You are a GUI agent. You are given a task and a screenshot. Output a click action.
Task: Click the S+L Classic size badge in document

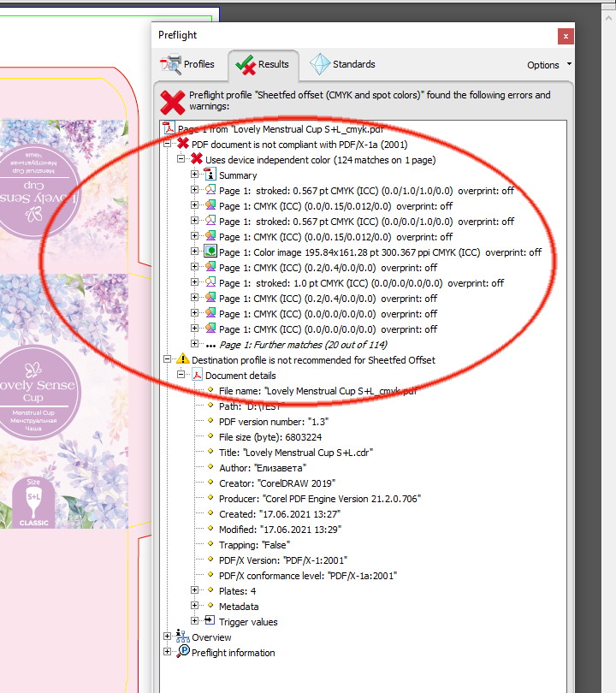coord(33,503)
